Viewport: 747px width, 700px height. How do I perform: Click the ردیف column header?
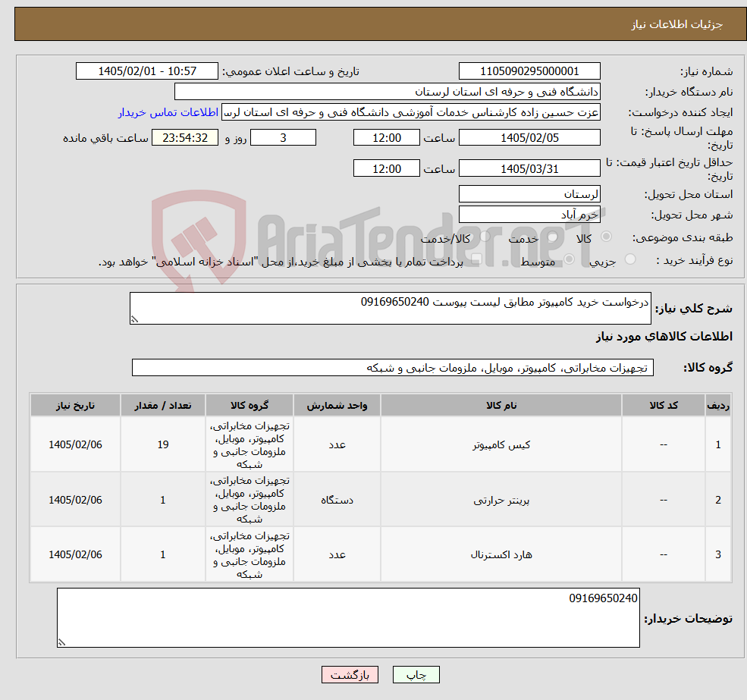coord(718,405)
